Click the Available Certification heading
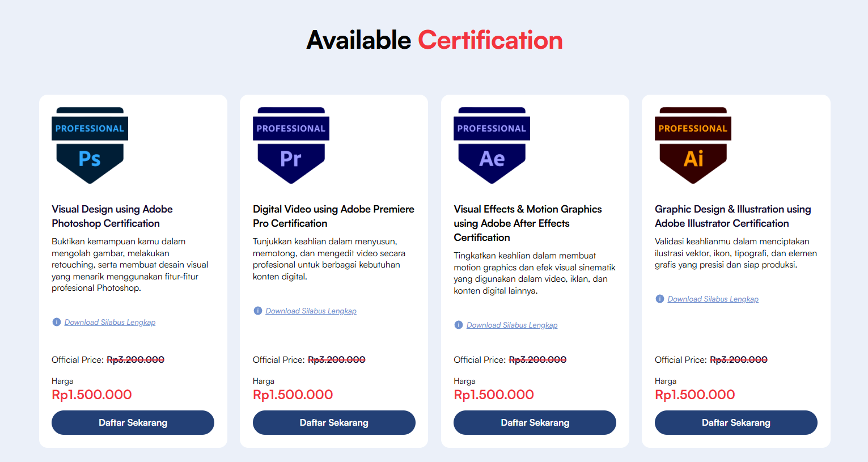 [x=434, y=40]
